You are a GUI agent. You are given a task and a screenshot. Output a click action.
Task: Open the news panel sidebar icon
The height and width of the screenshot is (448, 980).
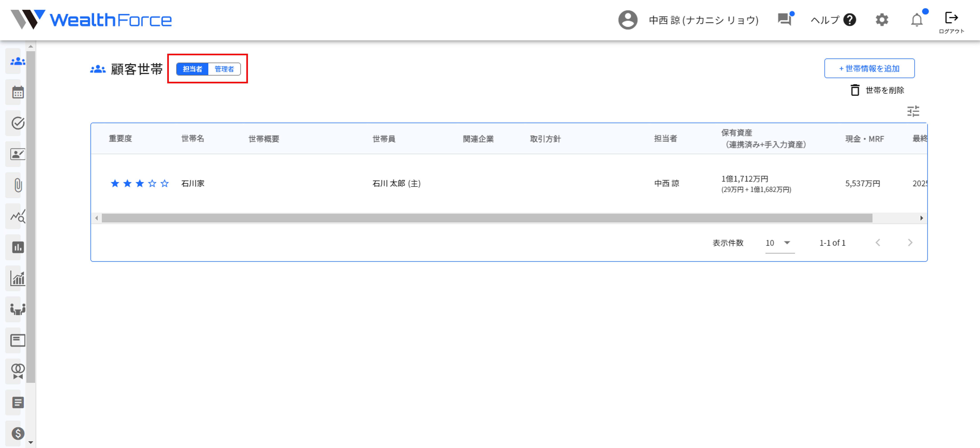point(18,340)
